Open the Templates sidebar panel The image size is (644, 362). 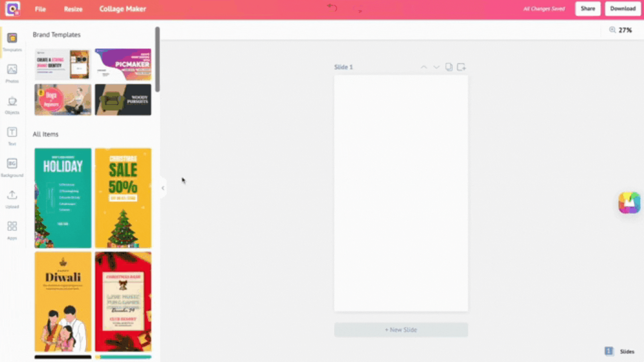[12, 42]
